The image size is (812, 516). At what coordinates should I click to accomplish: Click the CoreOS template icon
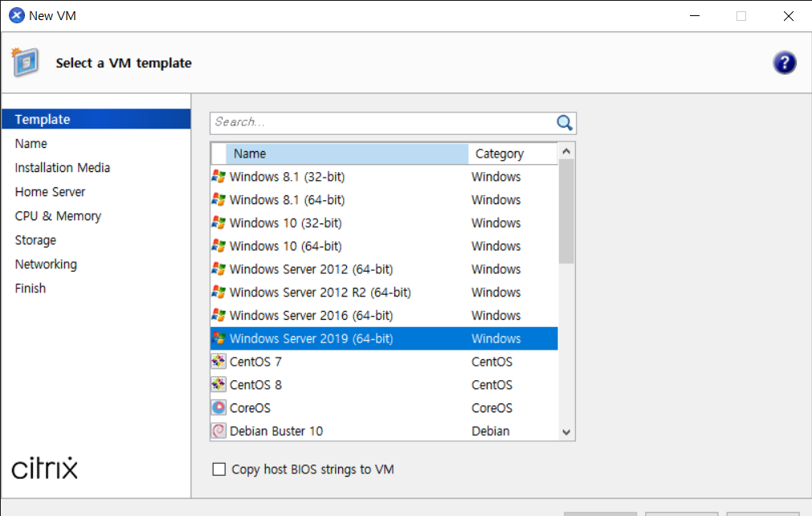(x=218, y=407)
